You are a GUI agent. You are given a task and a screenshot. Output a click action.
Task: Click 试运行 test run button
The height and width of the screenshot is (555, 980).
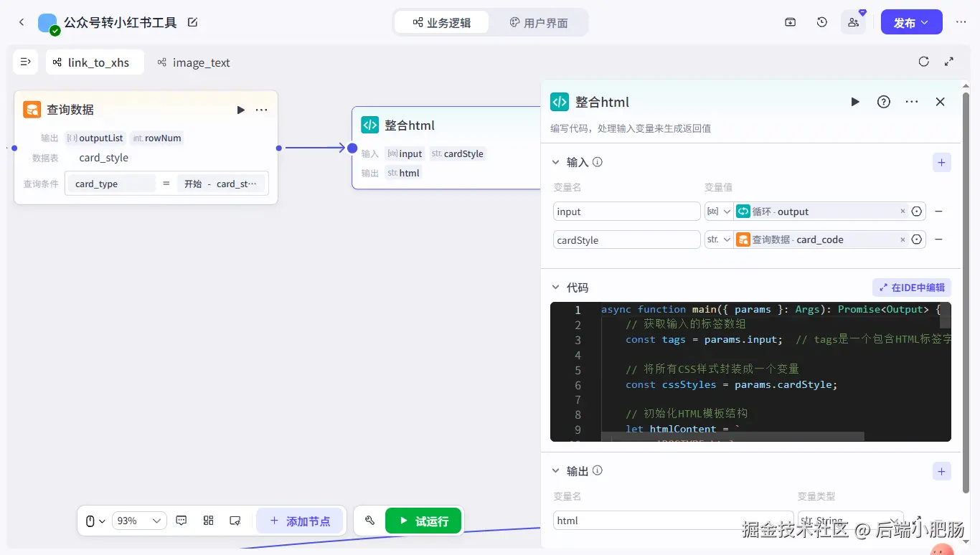coord(423,521)
